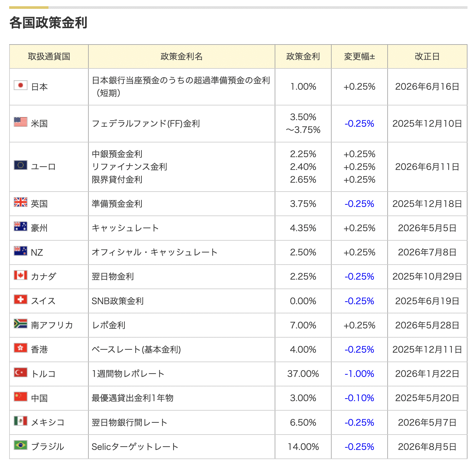476x465 pixels.
Task: Click Switzerland's 0.00% policy rate
Action: (303, 301)
